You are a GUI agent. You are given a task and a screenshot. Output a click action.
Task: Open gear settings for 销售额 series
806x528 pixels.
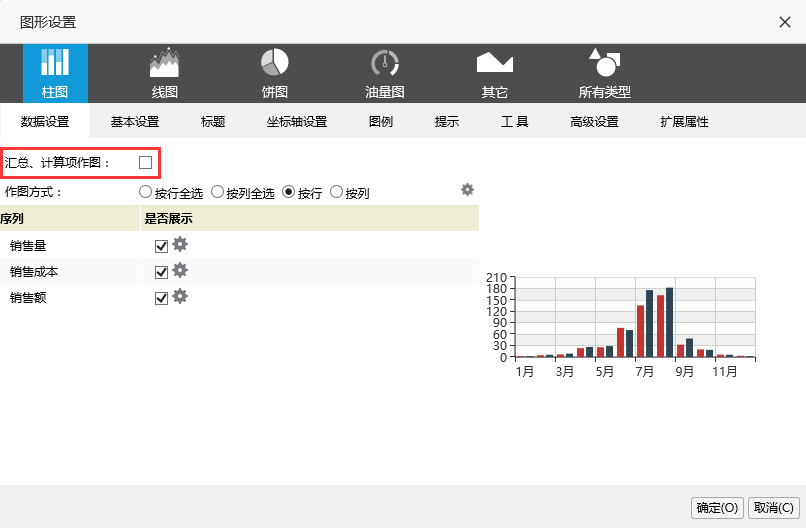tap(180, 296)
